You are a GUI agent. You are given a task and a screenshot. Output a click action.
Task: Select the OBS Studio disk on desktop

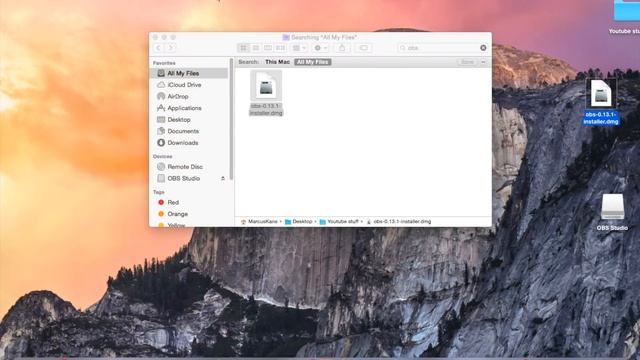(612, 213)
